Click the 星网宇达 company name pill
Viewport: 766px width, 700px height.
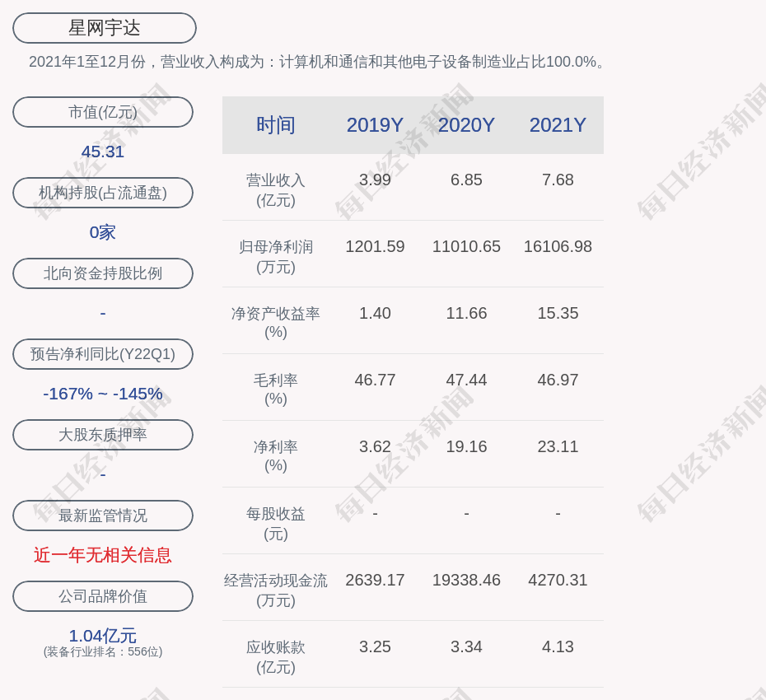(104, 28)
